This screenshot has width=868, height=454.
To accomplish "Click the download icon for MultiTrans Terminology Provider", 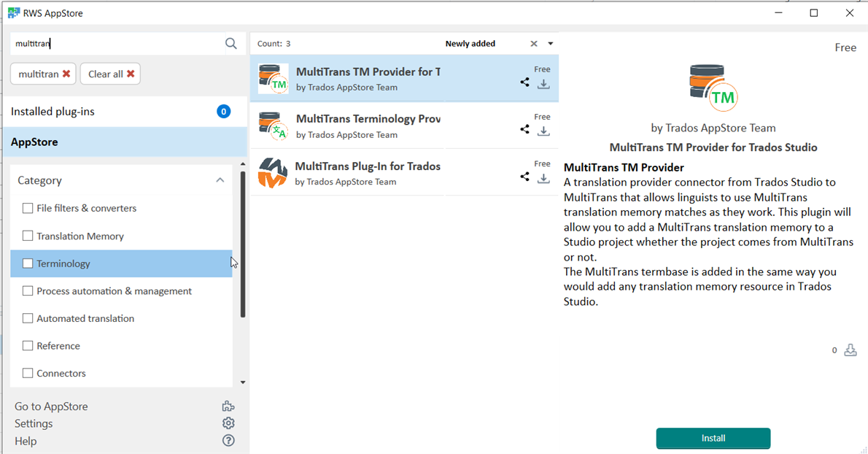I will click(543, 132).
